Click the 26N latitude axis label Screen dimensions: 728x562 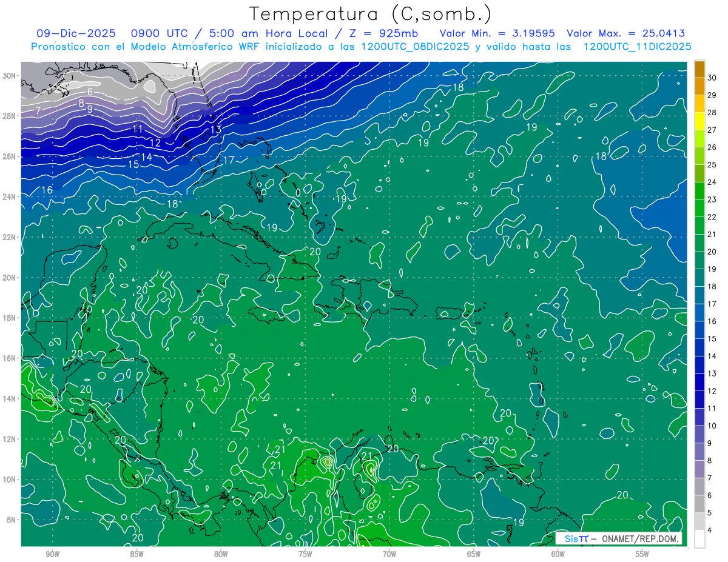click(x=10, y=156)
